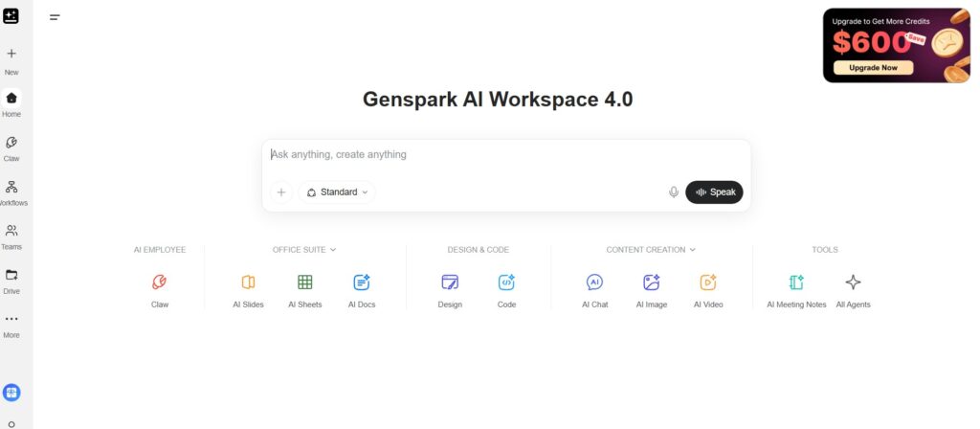This screenshot has height=429, width=980.
Task: Open the Design tool
Action: [450, 291]
